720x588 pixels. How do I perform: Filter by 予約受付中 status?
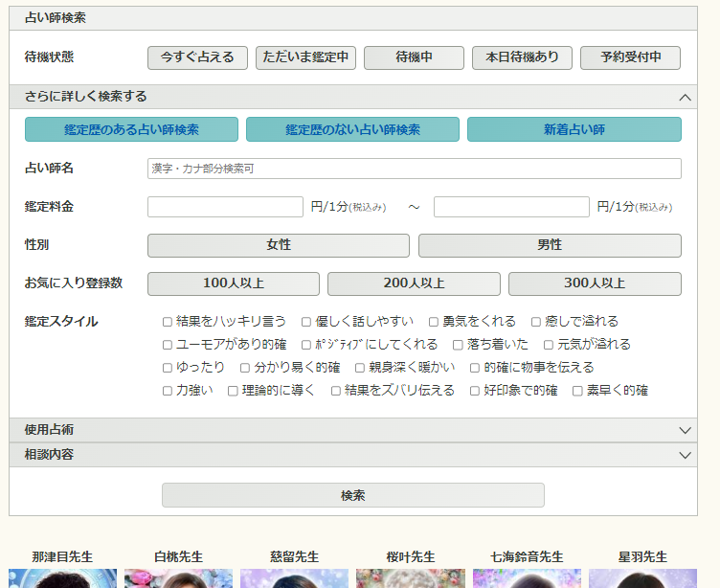click(630, 57)
